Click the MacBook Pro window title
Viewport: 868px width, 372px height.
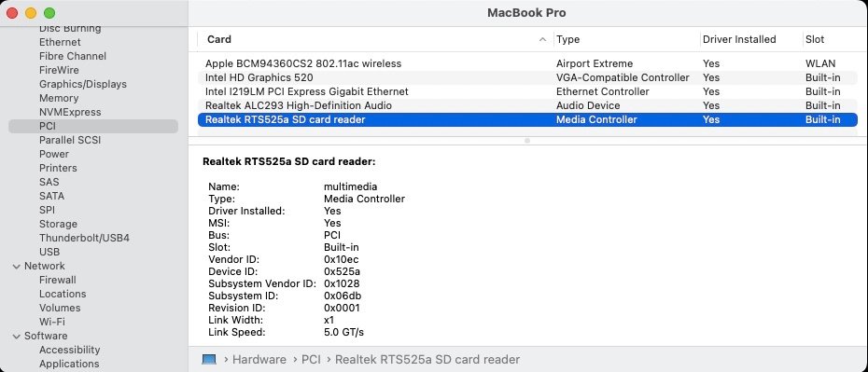[526, 13]
